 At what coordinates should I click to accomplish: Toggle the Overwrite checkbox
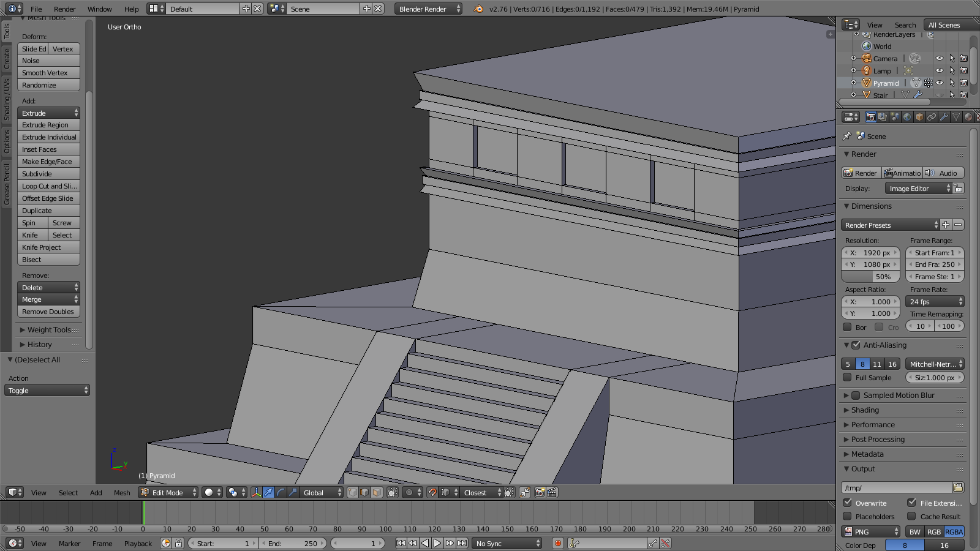848,503
